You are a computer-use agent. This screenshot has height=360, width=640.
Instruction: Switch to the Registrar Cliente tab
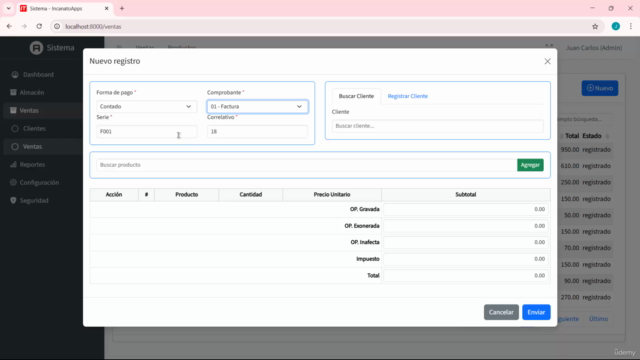tap(407, 96)
